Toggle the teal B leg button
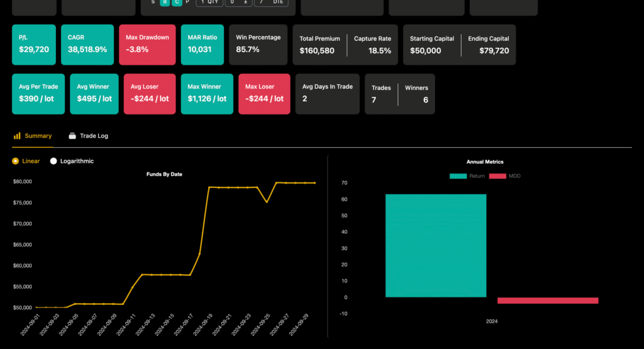The width and height of the screenshot is (644, 349). pos(165,3)
